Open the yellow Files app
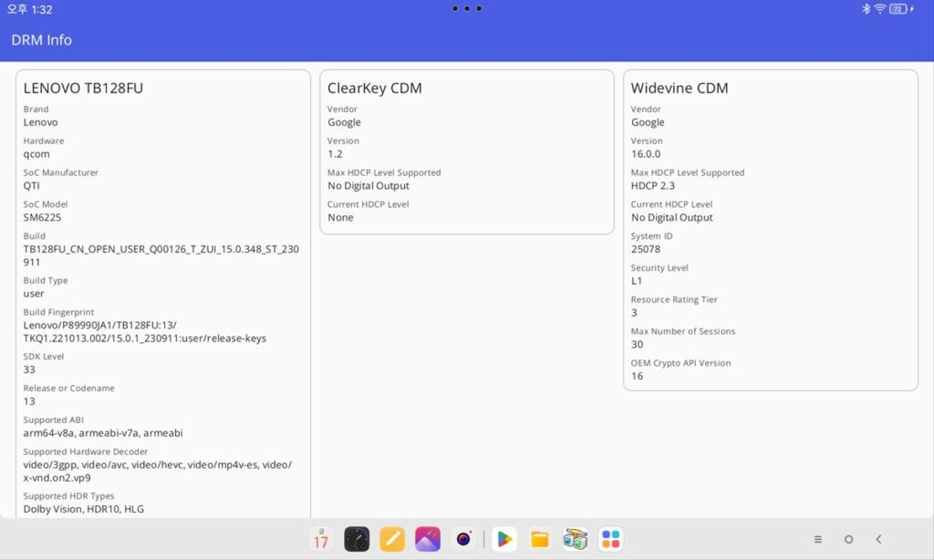The height and width of the screenshot is (560, 934). click(540, 539)
